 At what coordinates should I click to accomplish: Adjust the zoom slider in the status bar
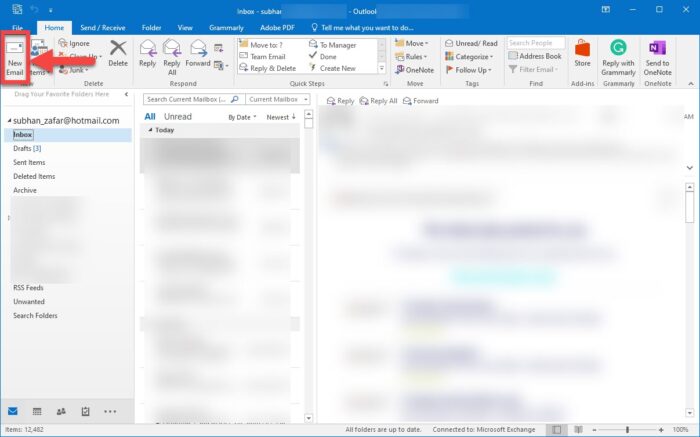tap(627, 429)
